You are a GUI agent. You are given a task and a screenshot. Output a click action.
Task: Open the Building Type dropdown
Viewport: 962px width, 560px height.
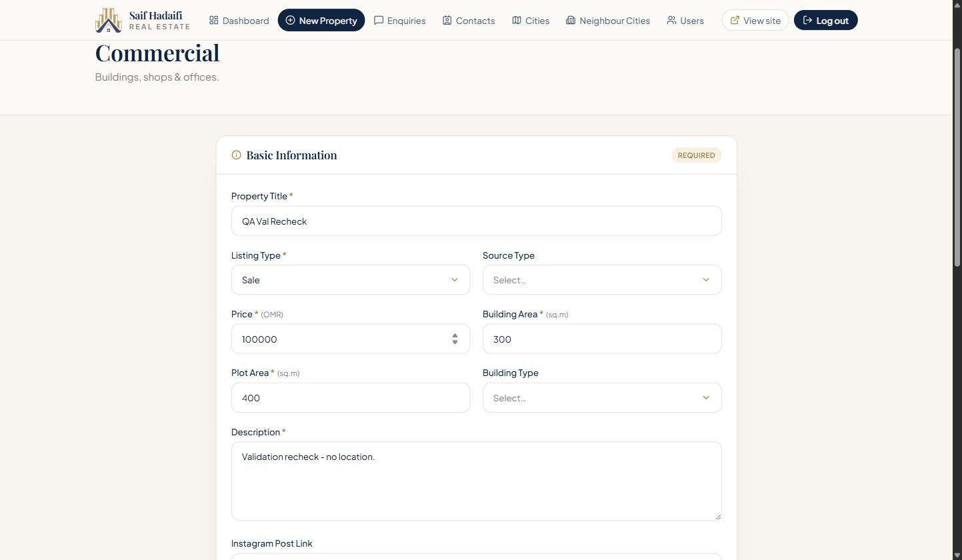point(602,397)
